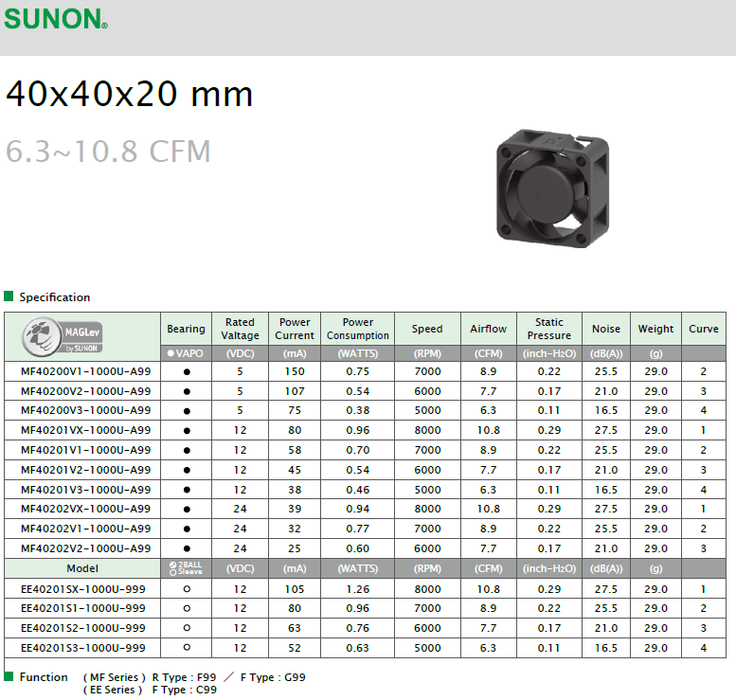
Task: Click power consumption value 1.26
Action: (358, 589)
